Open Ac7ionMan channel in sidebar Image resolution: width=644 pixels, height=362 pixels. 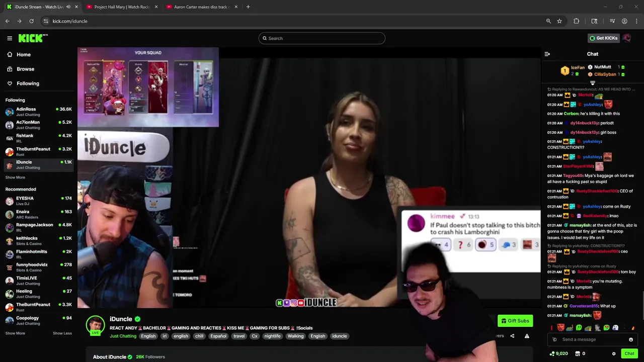tap(39, 125)
